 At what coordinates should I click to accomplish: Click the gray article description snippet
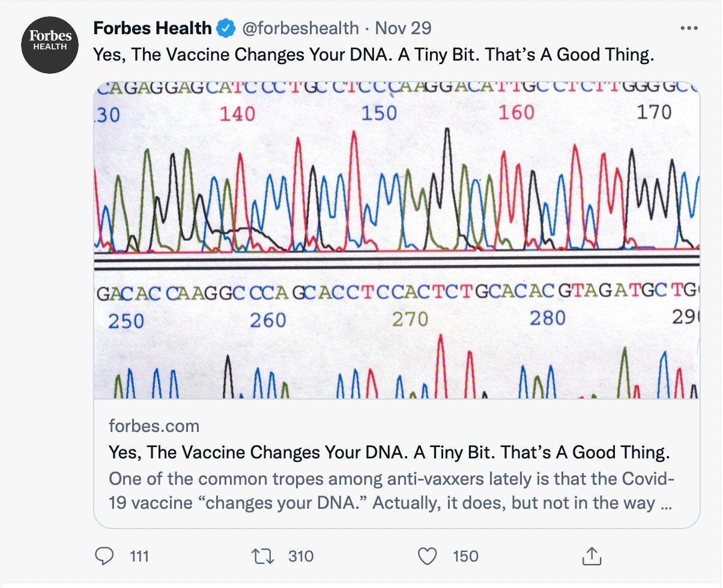click(390, 491)
